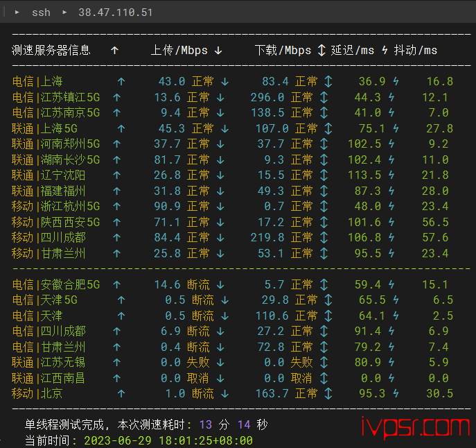
Task: Click the down arrow in the header row
Action: click(218, 50)
